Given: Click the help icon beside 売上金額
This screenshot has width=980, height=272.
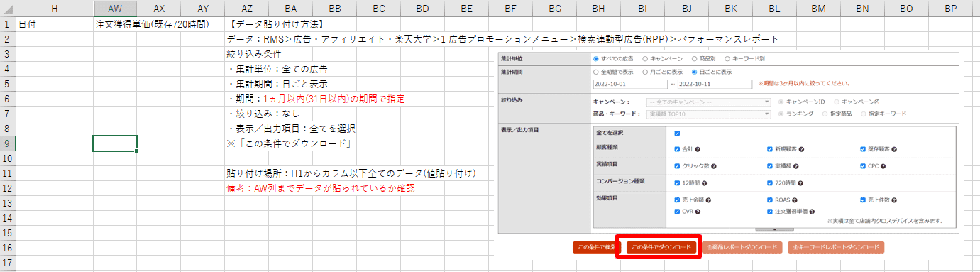Looking at the screenshot, I should click(708, 200).
